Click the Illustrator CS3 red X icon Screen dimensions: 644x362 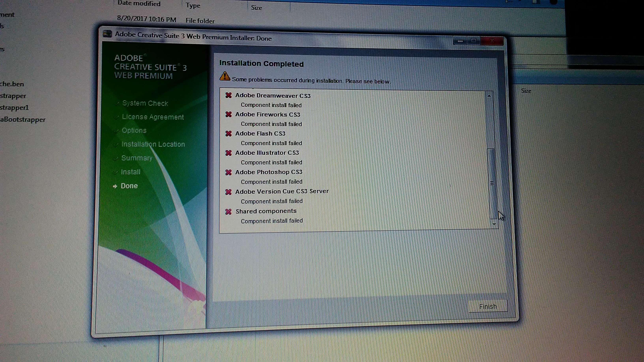click(x=228, y=153)
